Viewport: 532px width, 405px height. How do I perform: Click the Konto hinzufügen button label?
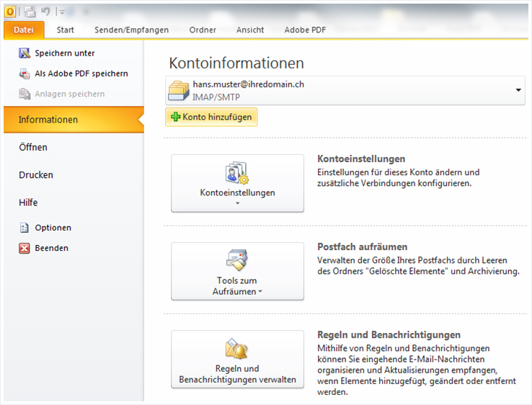pos(217,117)
